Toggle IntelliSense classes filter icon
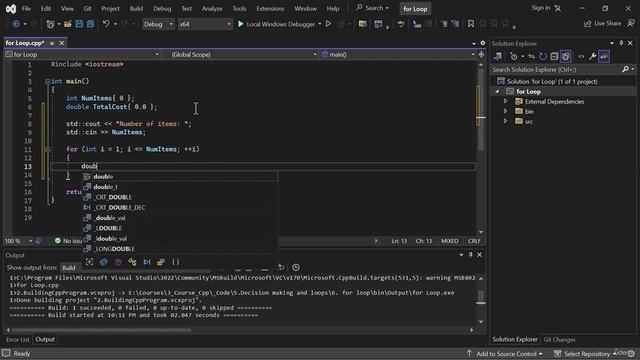This screenshot has height=360, width=640. pyautogui.click(x=132, y=262)
